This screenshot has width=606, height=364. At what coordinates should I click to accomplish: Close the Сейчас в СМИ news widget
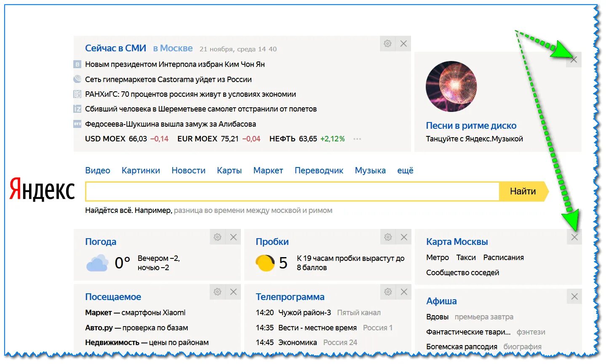(403, 43)
